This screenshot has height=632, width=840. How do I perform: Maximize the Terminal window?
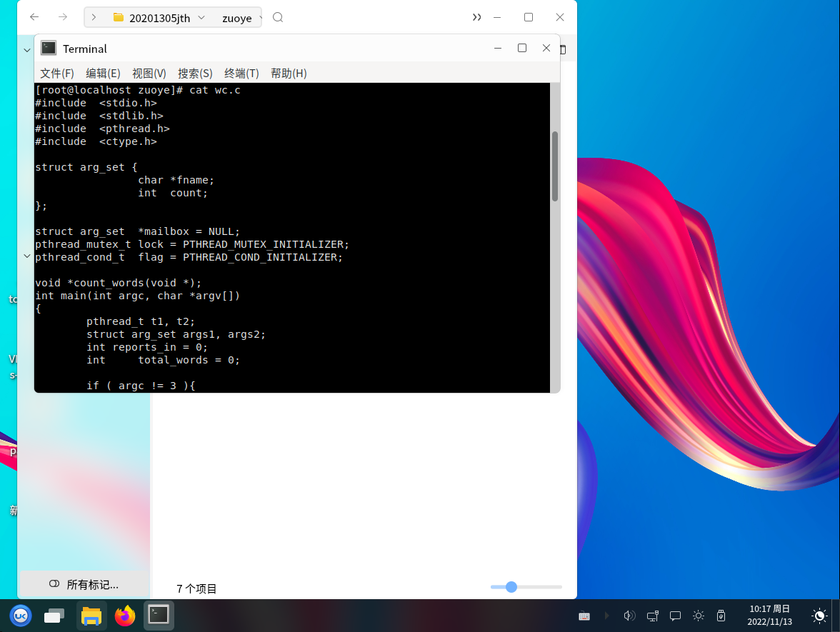(521, 49)
